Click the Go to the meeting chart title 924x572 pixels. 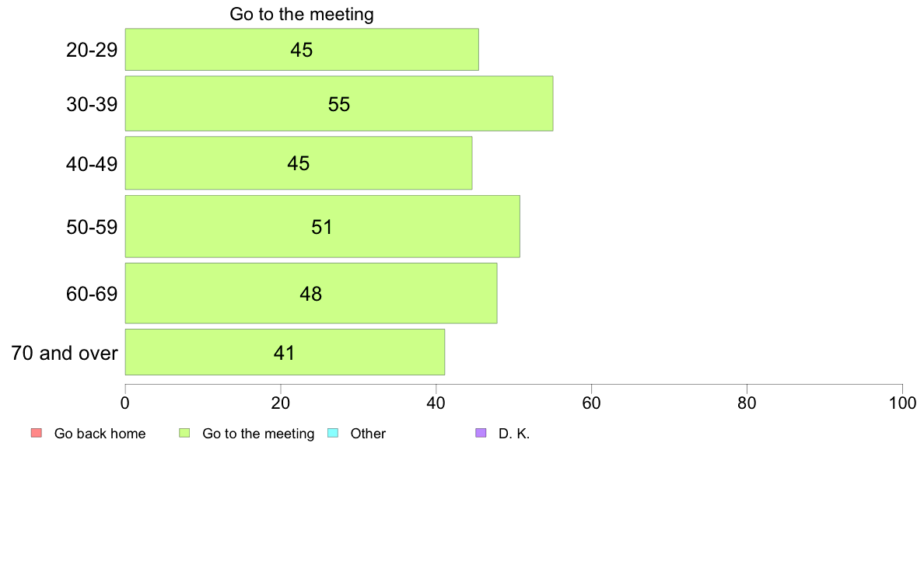click(x=302, y=14)
